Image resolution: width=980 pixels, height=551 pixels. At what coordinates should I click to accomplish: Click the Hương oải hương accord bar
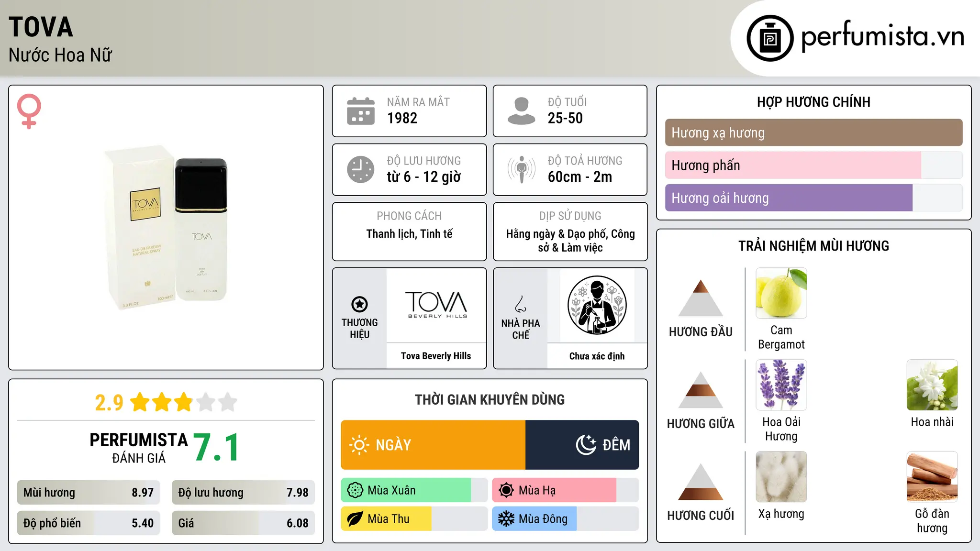click(x=813, y=198)
